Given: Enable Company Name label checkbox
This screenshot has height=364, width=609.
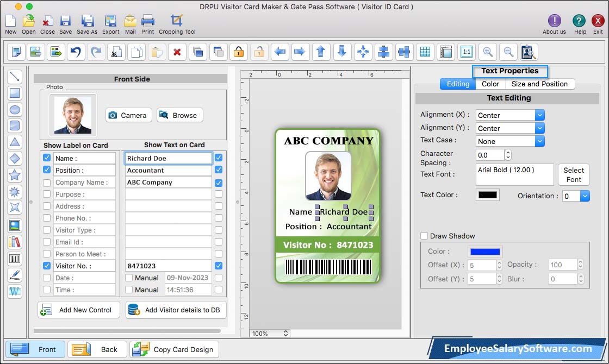Looking at the screenshot, I should (47, 183).
